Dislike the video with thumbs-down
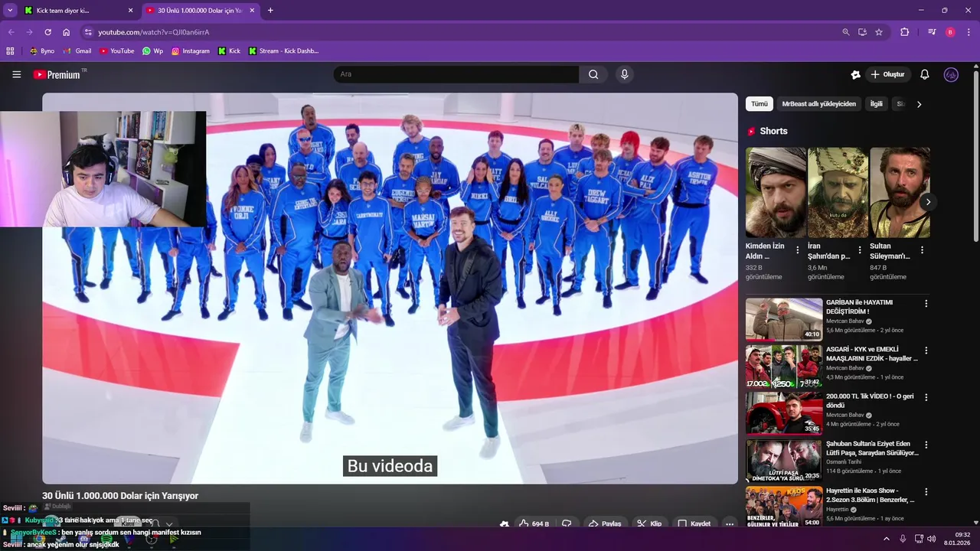The image size is (980, 551). tap(567, 523)
